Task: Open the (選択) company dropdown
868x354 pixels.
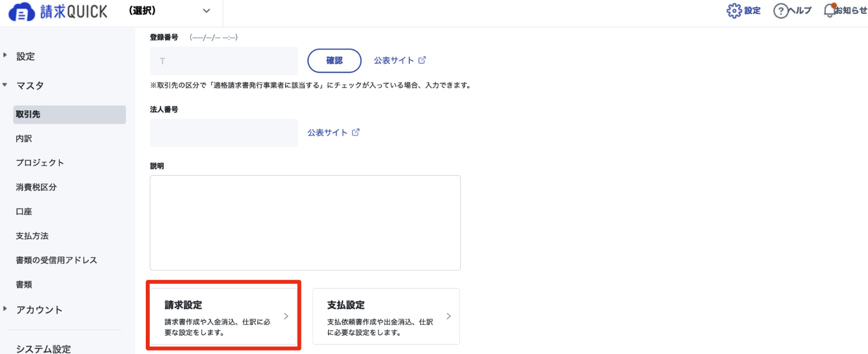Action: 170,11
